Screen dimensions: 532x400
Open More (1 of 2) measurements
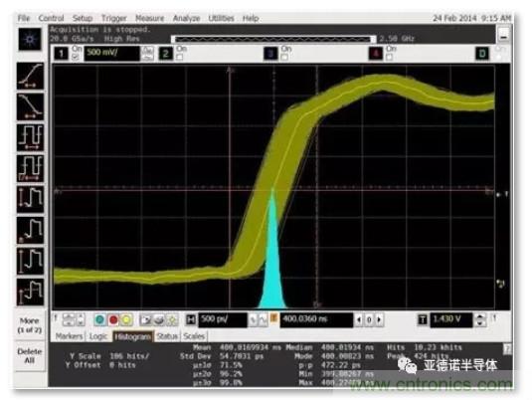(x=30, y=325)
